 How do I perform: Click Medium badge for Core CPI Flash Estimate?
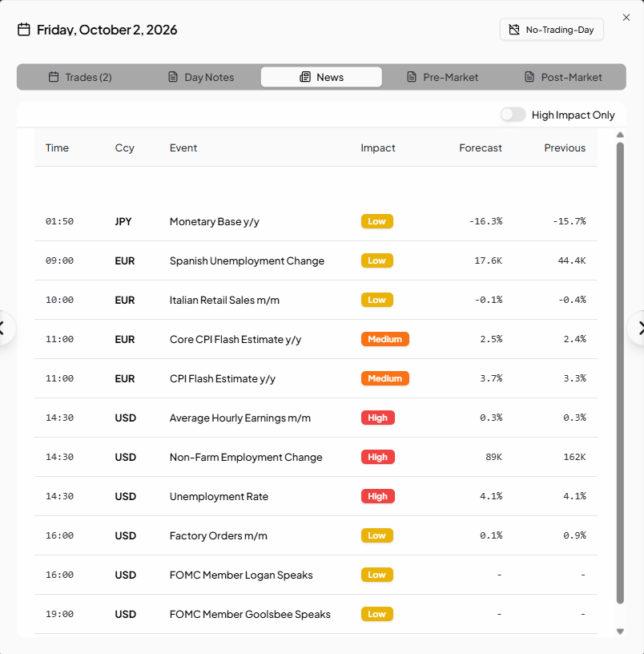pos(385,339)
